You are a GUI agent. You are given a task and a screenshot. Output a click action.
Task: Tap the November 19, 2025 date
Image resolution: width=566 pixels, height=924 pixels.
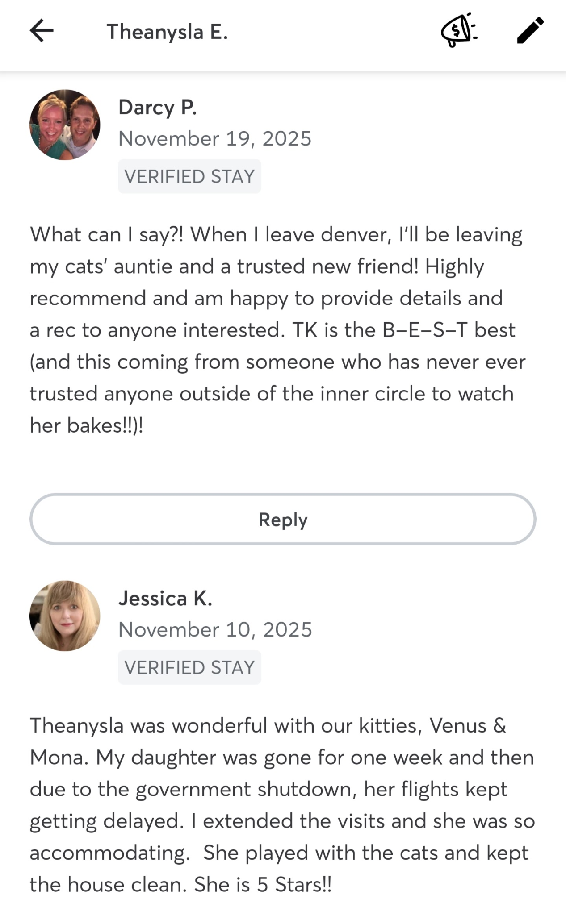[x=215, y=139]
